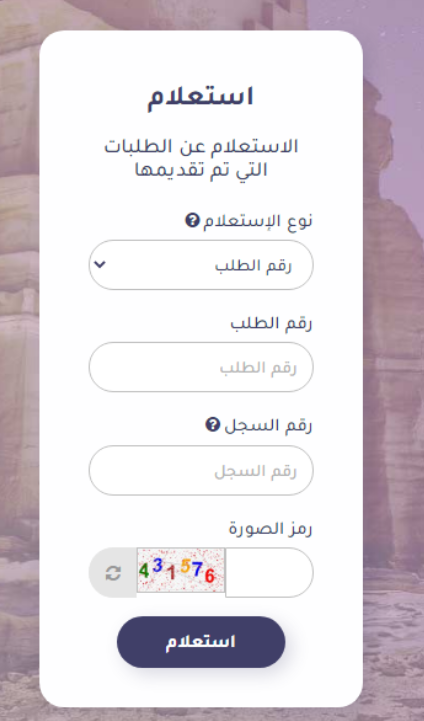Click the captcha image showing 431576

181,570
